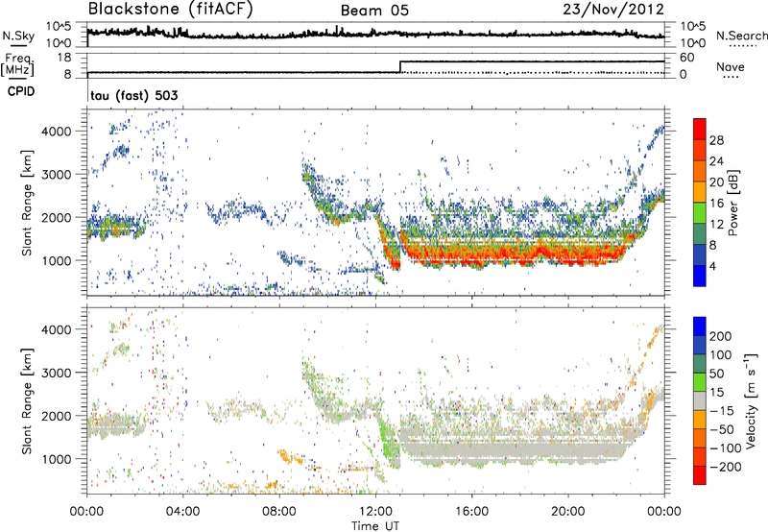Click the 'Velocity [m s-1]' colorbar title
Viewport: 768px width, 532px height.
point(751,400)
